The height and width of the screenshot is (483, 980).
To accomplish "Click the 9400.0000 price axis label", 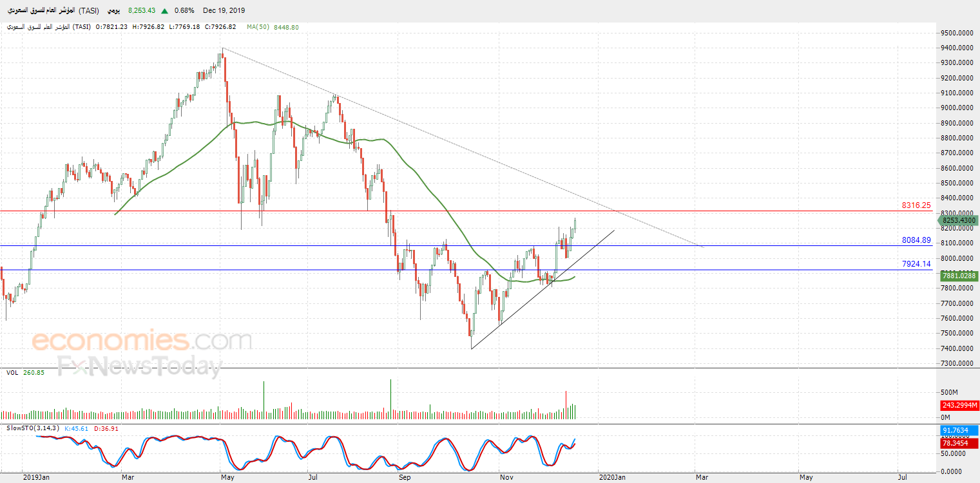I will coord(957,48).
